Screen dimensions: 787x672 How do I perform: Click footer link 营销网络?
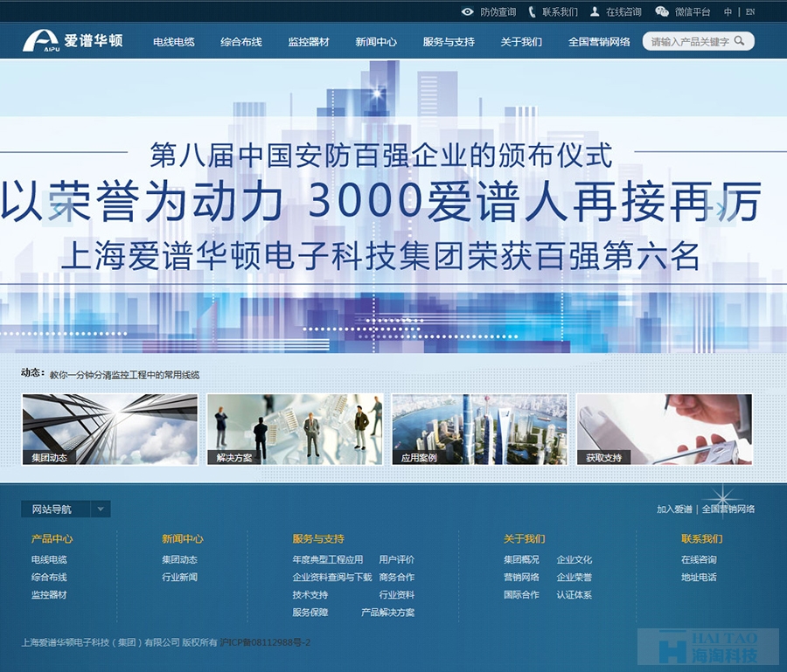click(x=521, y=578)
